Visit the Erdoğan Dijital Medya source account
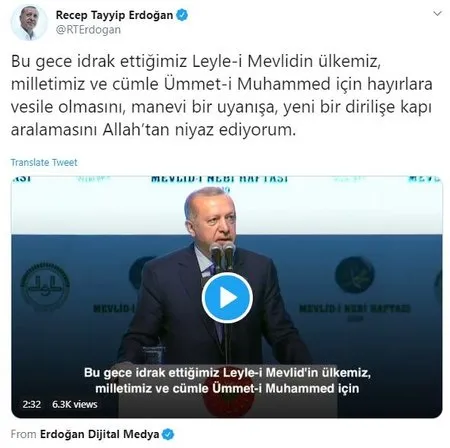This screenshot has height=448, width=450. point(99,434)
